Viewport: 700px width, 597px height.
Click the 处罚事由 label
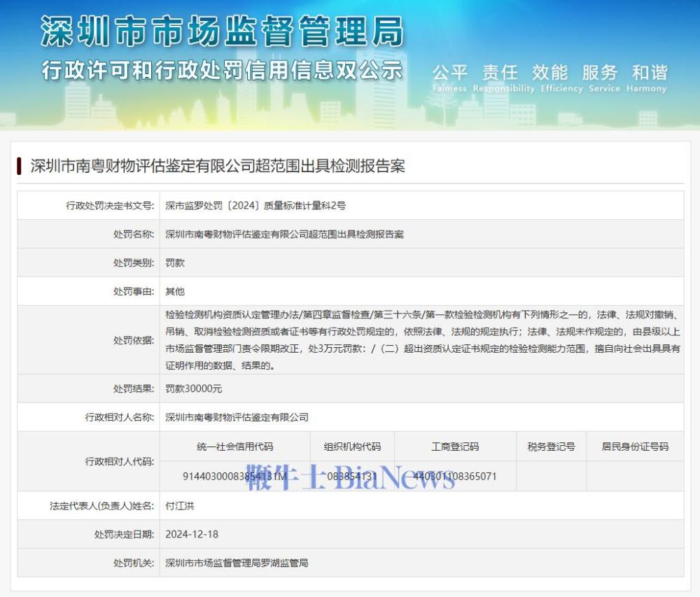[x=134, y=291]
